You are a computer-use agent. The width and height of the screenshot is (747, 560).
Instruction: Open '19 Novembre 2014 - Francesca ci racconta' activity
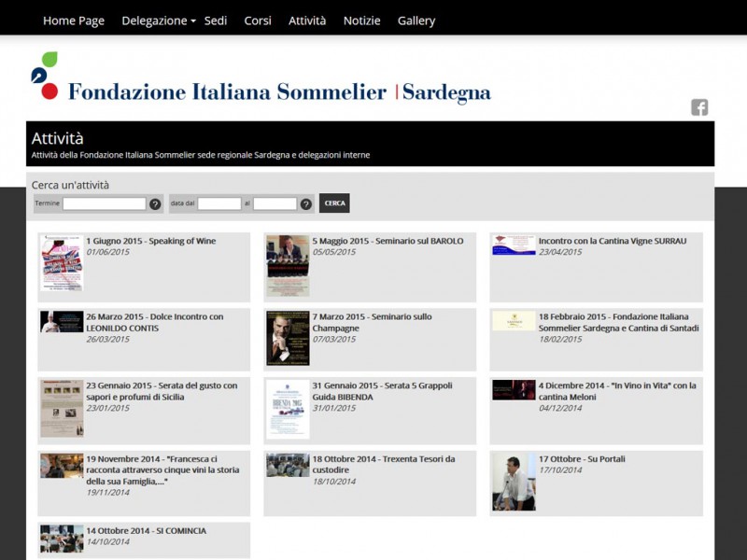point(162,470)
